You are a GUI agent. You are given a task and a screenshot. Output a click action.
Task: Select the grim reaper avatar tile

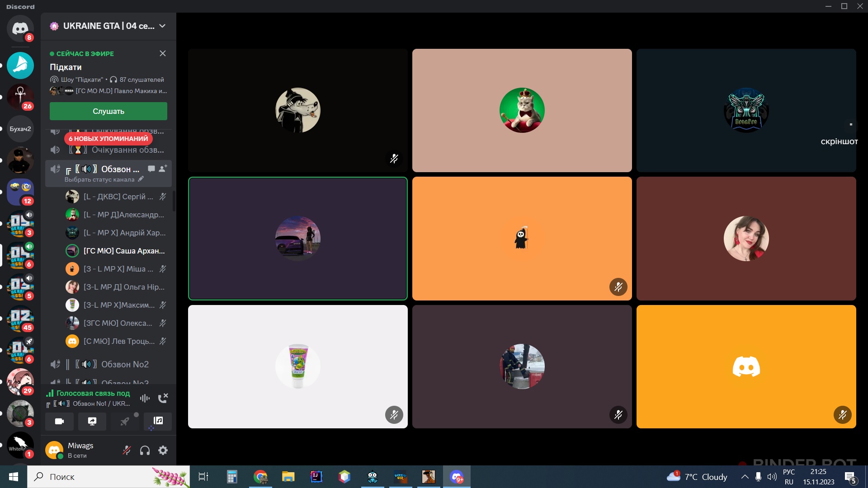pos(522,239)
